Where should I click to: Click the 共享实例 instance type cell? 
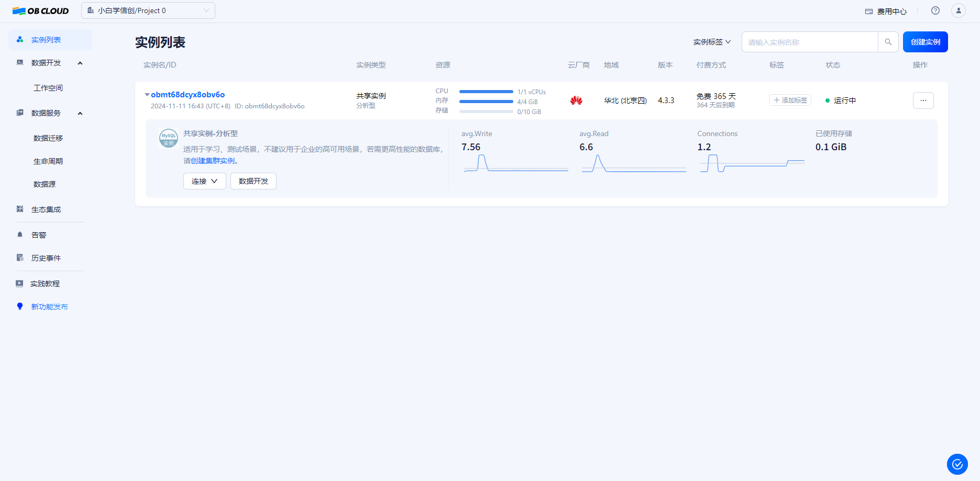coord(371,96)
